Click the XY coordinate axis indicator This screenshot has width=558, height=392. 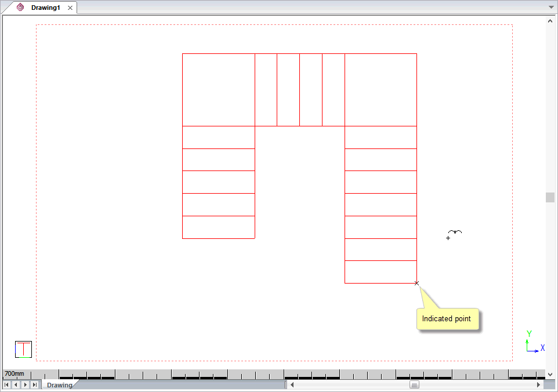[534, 343]
